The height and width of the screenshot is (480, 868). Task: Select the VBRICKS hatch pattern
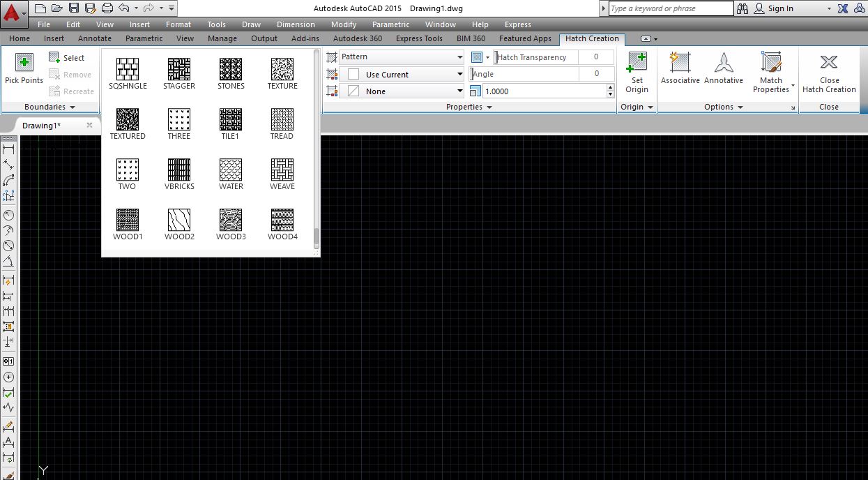(x=179, y=174)
